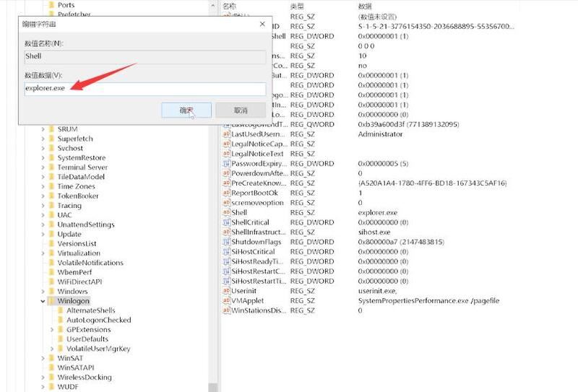Collapse the Winlogon tree node
578x392 pixels.
tap(42, 300)
